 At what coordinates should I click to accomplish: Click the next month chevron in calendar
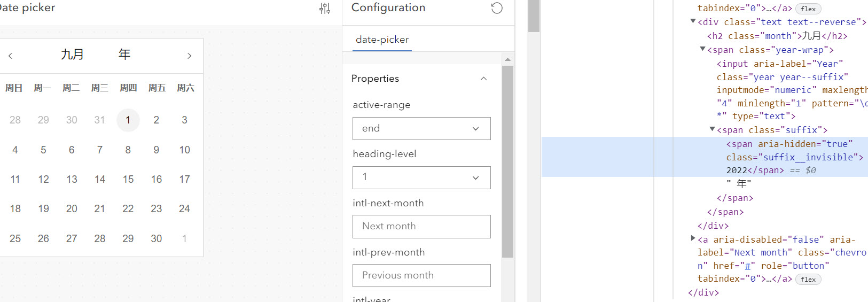point(189,56)
